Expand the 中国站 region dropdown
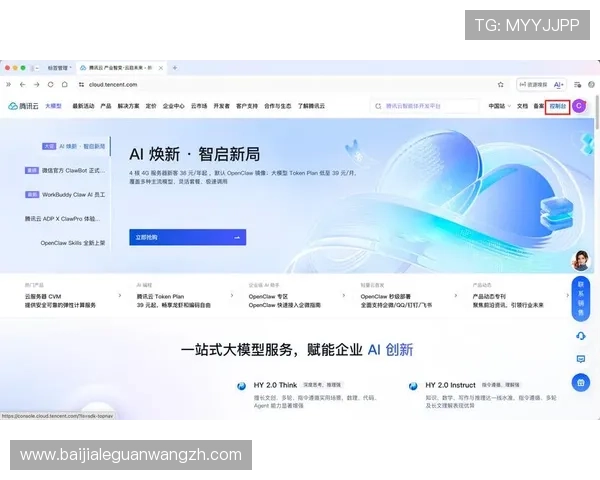The height and width of the screenshot is (480, 600). (x=499, y=106)
